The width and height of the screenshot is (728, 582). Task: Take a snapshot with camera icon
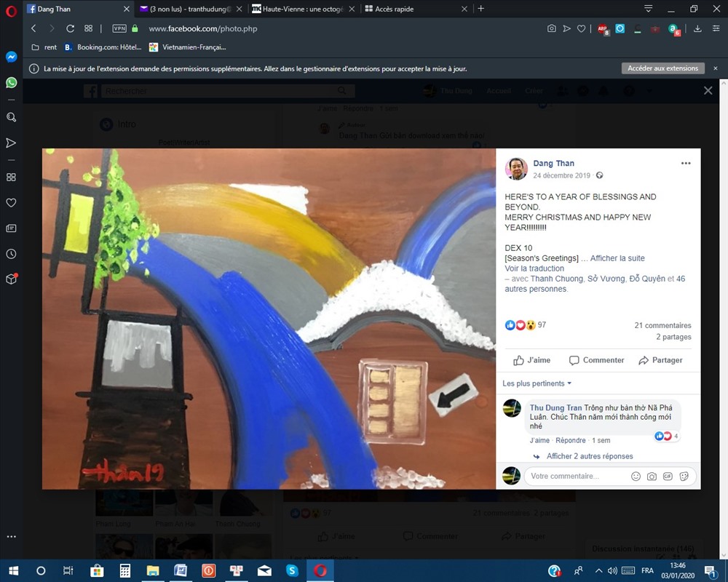552,28
